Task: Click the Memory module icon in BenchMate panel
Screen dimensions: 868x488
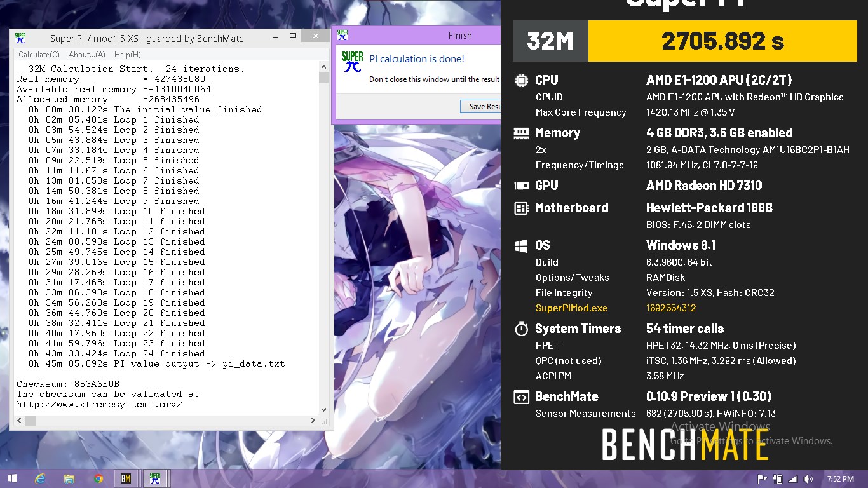Action: click(521, 133)
